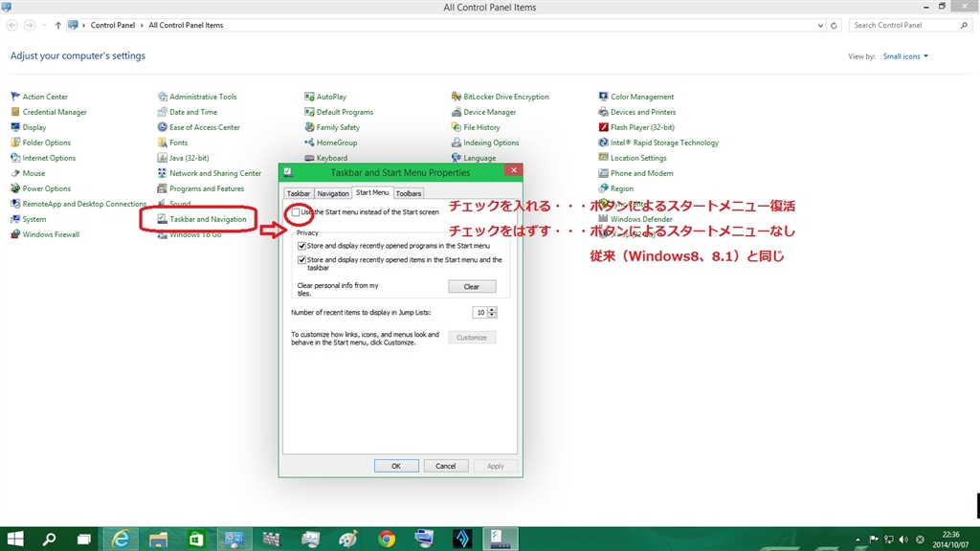Open the Default Programs link
Viewport: 980px width, 551px height.
click(x=338, y=112)
